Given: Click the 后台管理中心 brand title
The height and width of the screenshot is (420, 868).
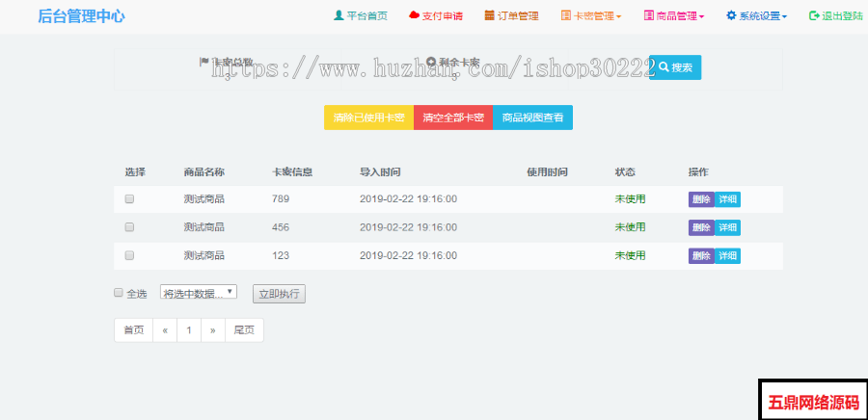Looking at the screenshot, I should tap(81, 16).
